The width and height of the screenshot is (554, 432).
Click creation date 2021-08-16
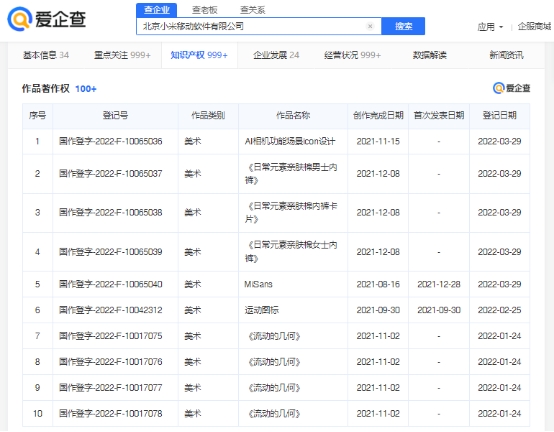pos(378,284)
